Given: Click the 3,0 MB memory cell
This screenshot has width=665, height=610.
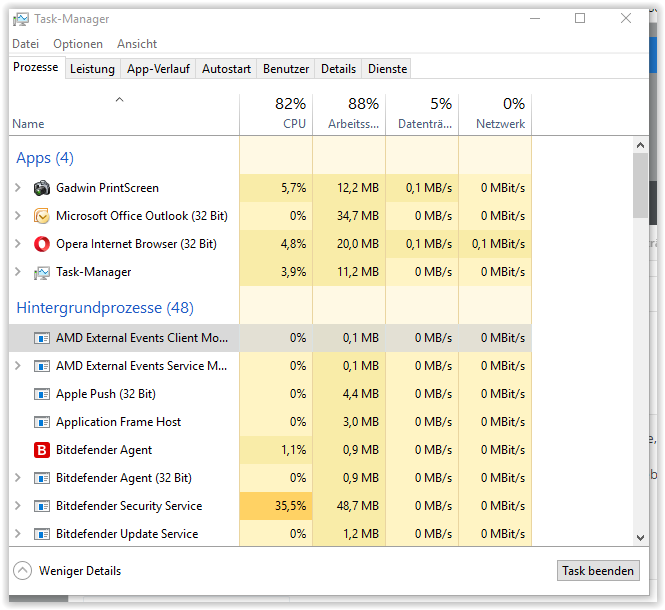Looking at the screenshot, I should click(x=349, y=422).
